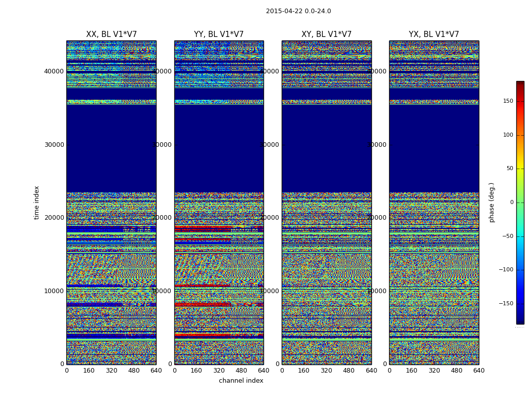The height and width of the screenshot is (405, 532).
Task: Click the "480" channel tick under YX plot
Action: point(457,371)
